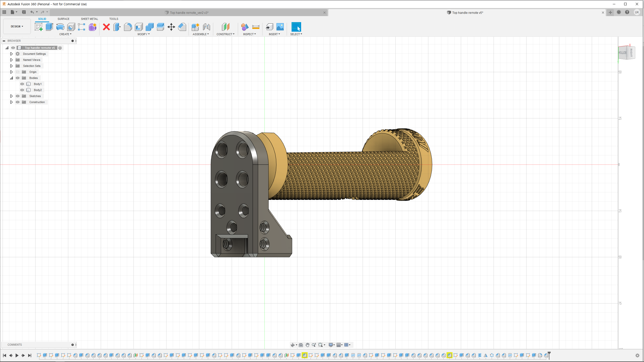The image size is (644, 362).
Task: Click the Extrude tool icon
Action: pyautogui.click(x=49, y=27)
